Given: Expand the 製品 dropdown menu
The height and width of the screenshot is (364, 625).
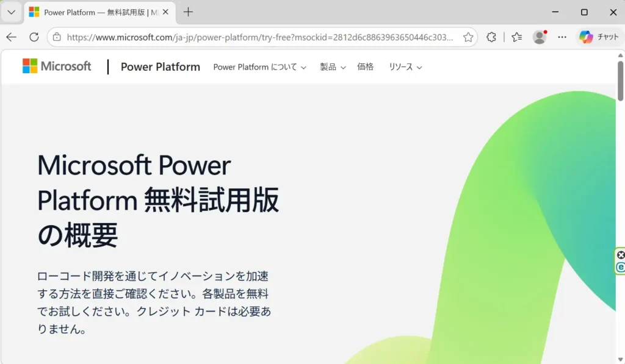Looking at the screenshot, I should tap(333, 67).
